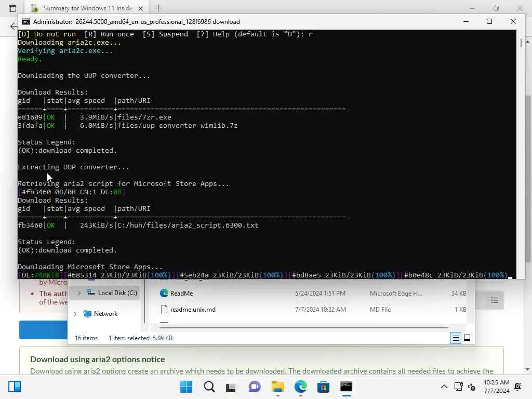532x399 pixels.
Task: Click the console vertical scrollbar thumb
Action: click(x=521, y=43)
